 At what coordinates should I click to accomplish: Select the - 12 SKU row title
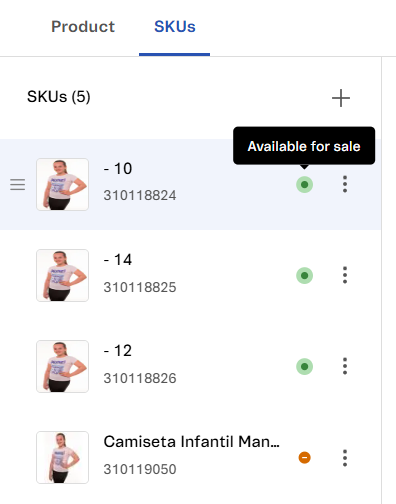pyautogui.click(x=118, y=351)
